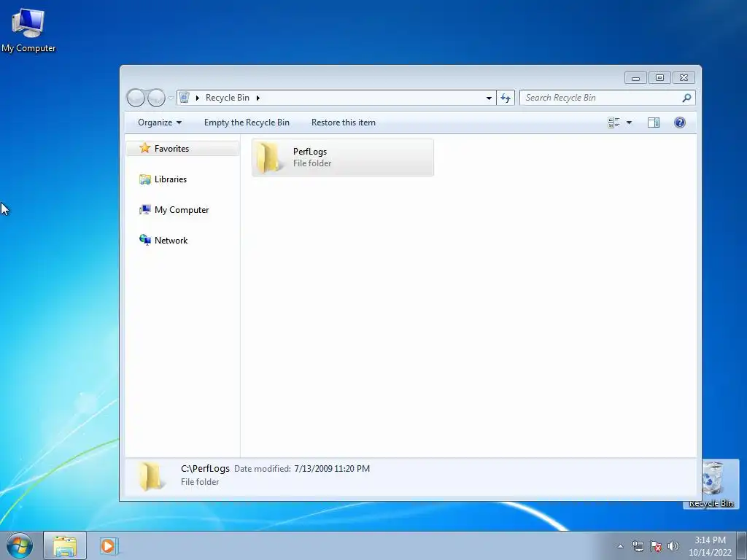Select Favorites in the navigation pane
This screenshot has height=560, width=747.
pos(182,149)
